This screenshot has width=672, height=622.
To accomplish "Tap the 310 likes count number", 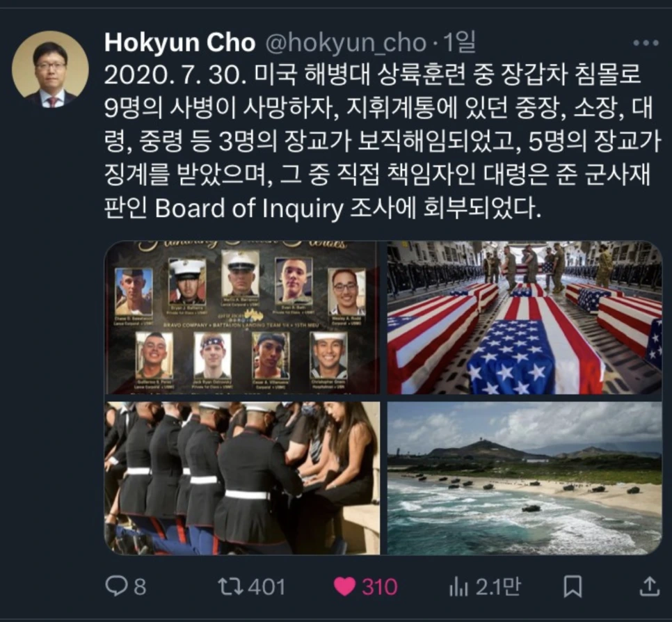I will 380,587.
